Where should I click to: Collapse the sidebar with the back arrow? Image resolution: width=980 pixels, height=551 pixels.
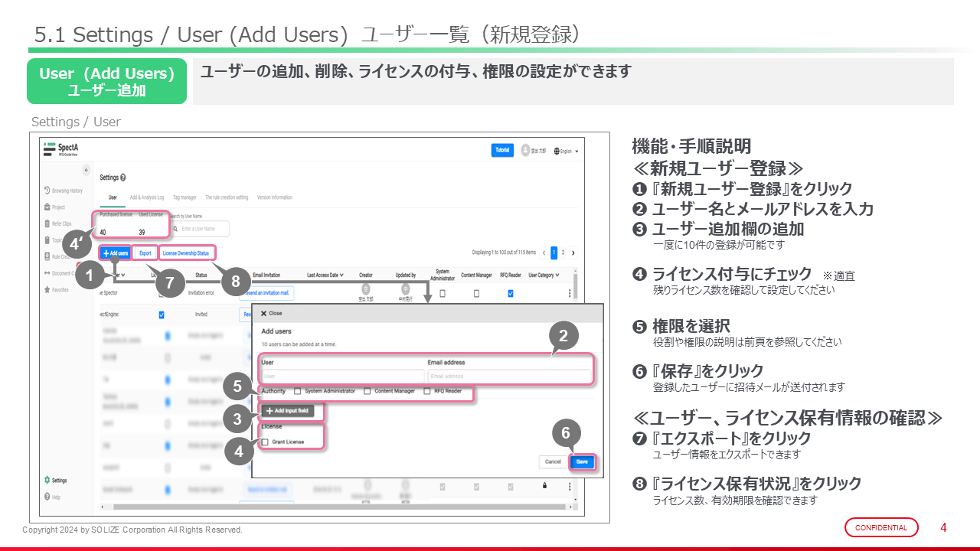click(x=86, y=169)
